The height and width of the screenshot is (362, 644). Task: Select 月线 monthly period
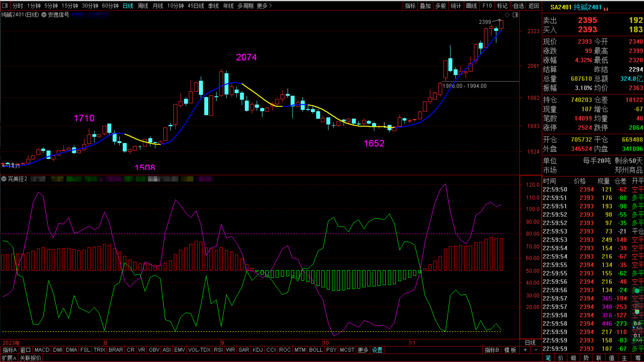click(158, 6)
